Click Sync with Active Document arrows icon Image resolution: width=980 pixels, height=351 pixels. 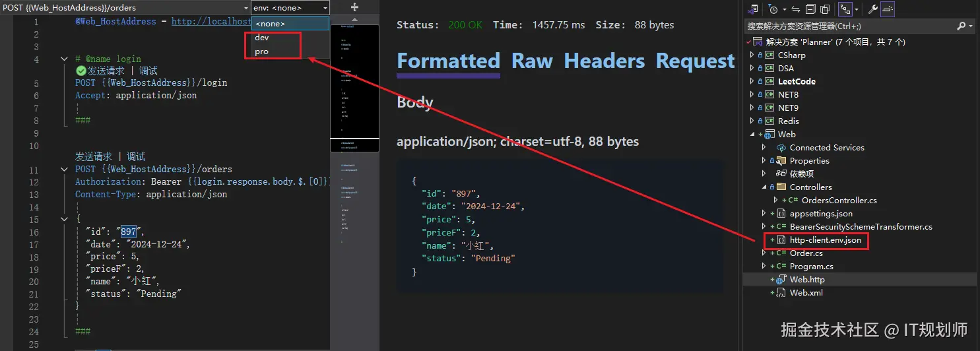796,9
